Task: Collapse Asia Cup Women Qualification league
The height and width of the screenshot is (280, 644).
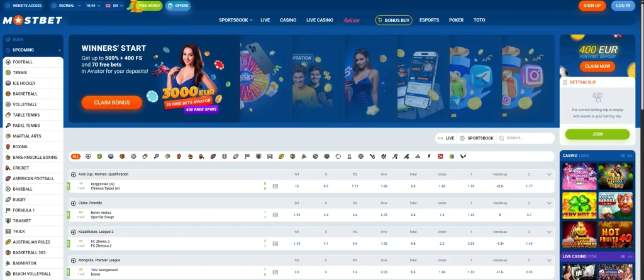Action: [549, 175]
